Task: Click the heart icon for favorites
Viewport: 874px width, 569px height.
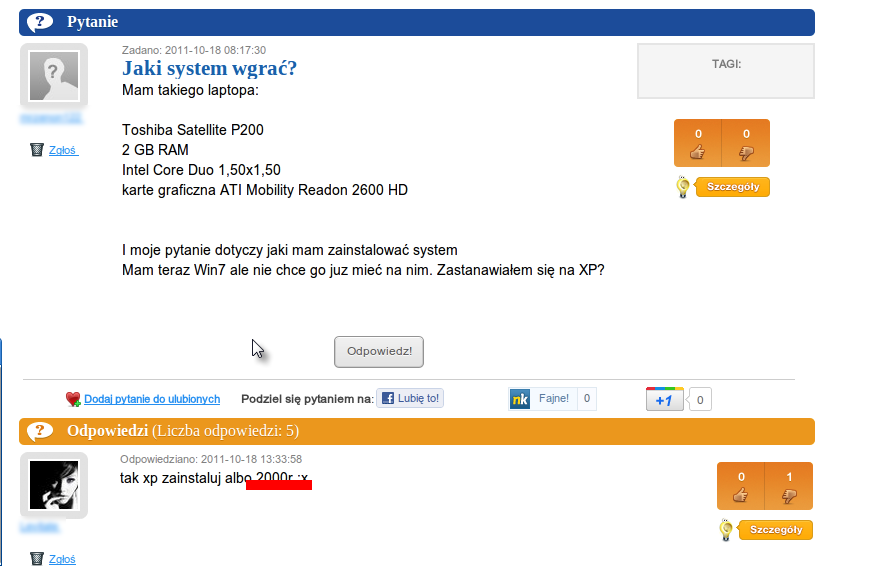Action: pos(73,399)
